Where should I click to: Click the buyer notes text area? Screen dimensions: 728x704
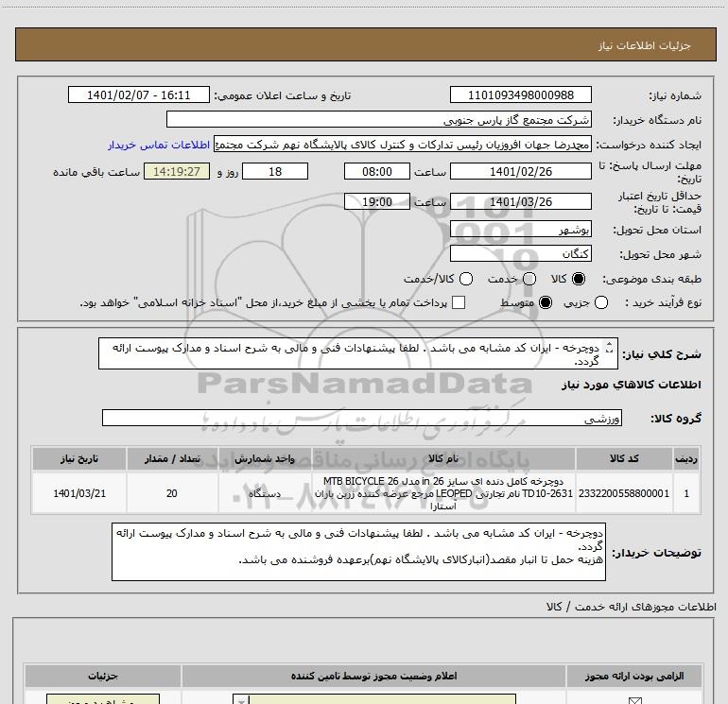[358, 551]
